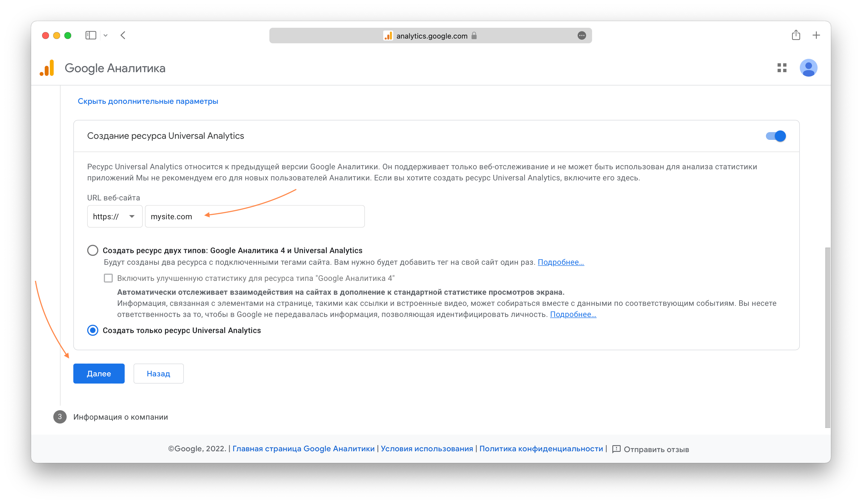Open Главная страница Google Аналитики link
Image resolution: width=862 pixels, height=504 pixels.
click(304, 448)
